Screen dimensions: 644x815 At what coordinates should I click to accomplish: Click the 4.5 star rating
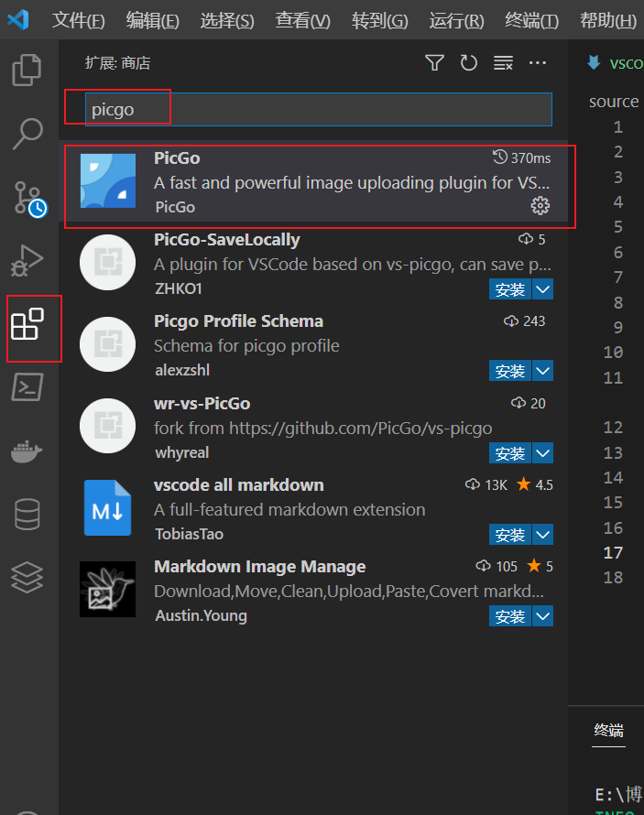pos(535,485)
